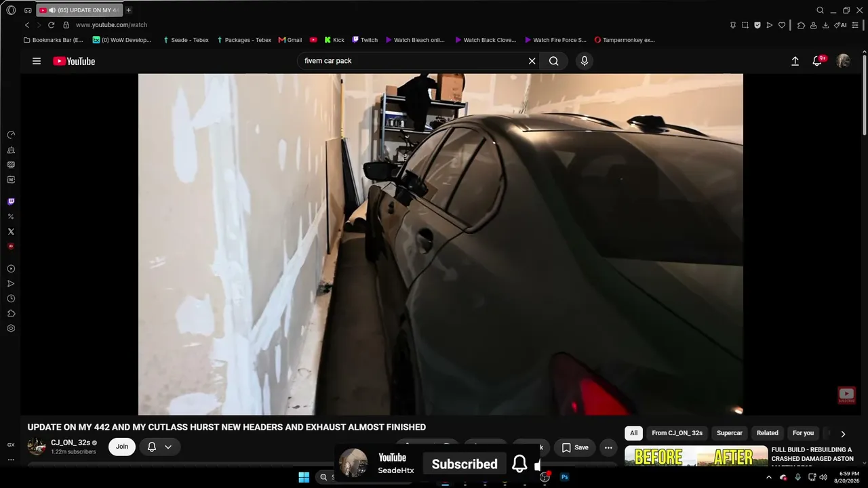Screen dimensions: 868x488
Task: Open the Twitch sidebar panel
Action: [11, 201]
